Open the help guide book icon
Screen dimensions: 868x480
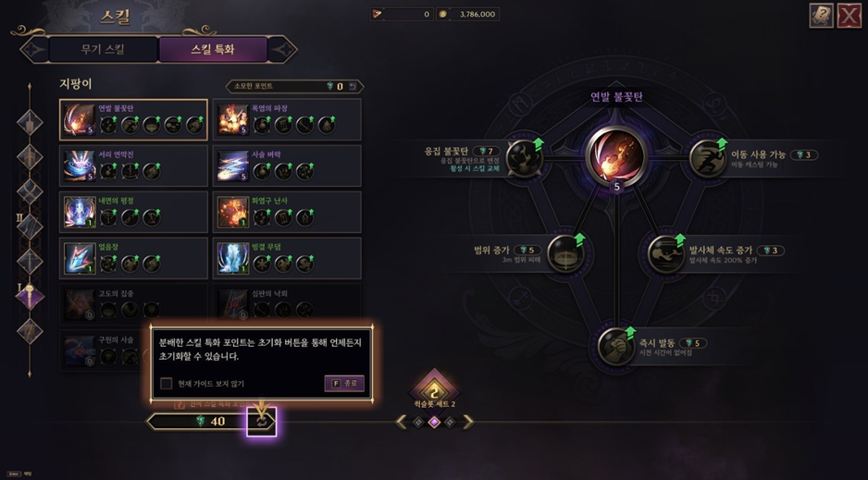(x=822, y=16)
